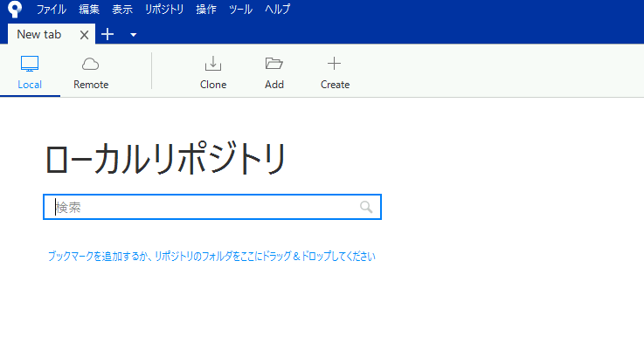
Task: Click the Add repository folder icon
Action: point(274,64)
